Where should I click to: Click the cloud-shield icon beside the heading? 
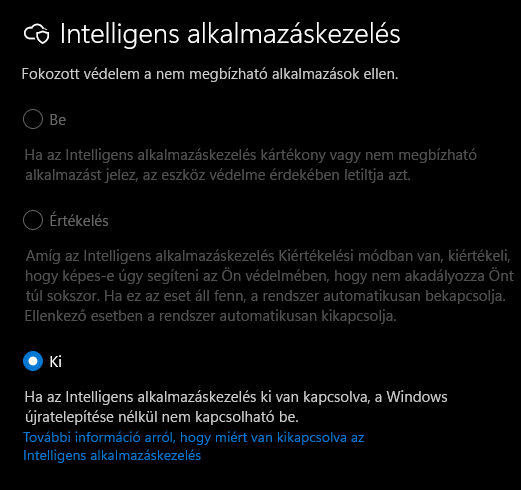(x=37, y=34)
